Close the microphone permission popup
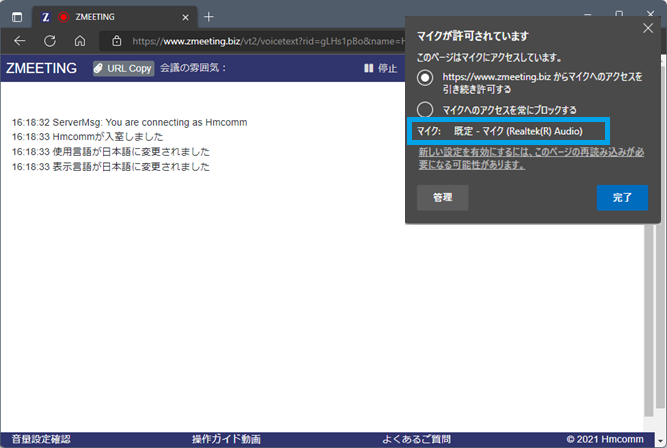This screenshot has height=448, width=667. (647, 29)
